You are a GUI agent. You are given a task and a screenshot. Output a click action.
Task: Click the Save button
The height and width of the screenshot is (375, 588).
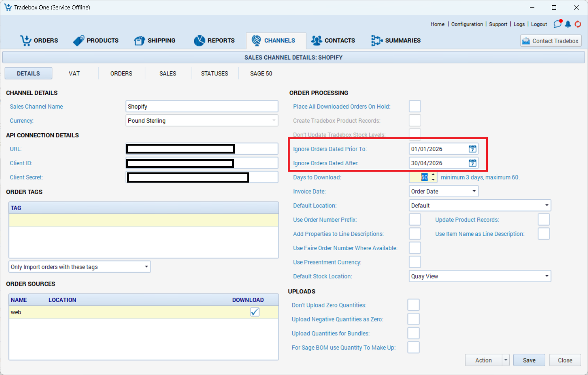[529, 360]
